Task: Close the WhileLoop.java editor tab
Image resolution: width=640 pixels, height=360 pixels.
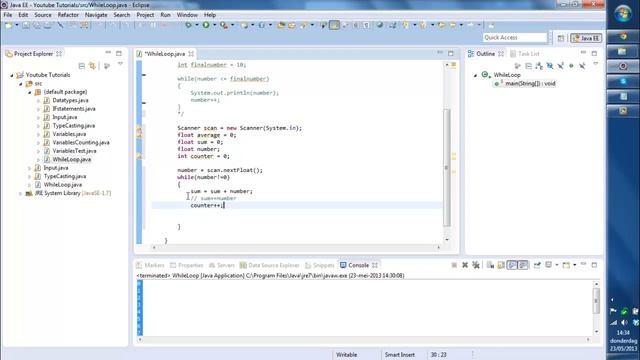Action: click(191, 54)
